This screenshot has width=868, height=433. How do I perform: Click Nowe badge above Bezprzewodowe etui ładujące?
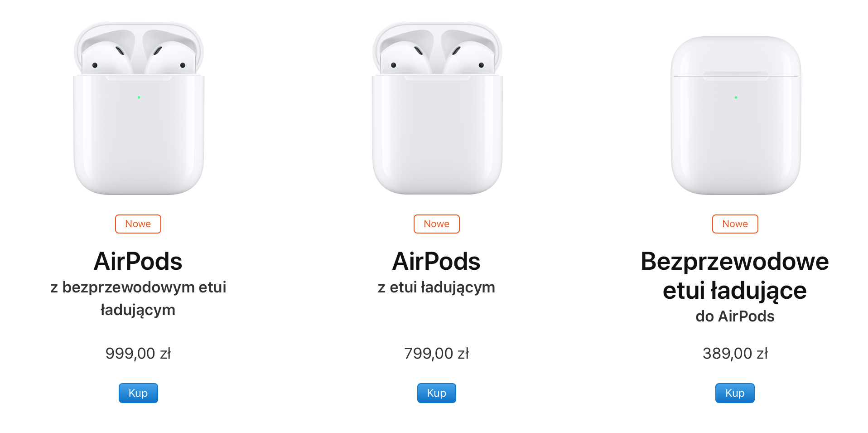pos(735,224)
